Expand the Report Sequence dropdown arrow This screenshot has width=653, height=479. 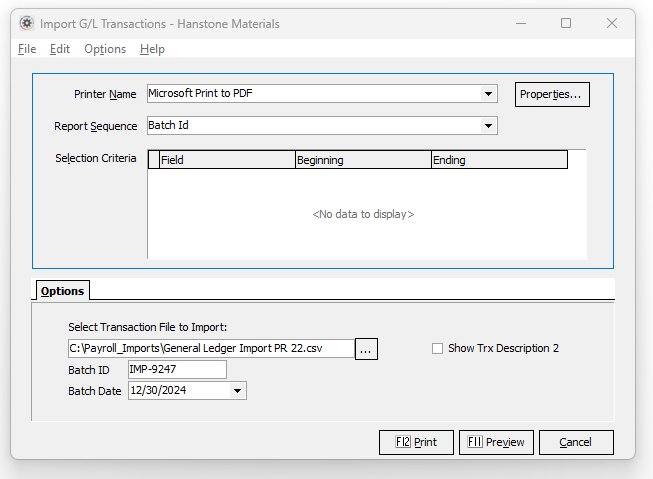(489, 125)
